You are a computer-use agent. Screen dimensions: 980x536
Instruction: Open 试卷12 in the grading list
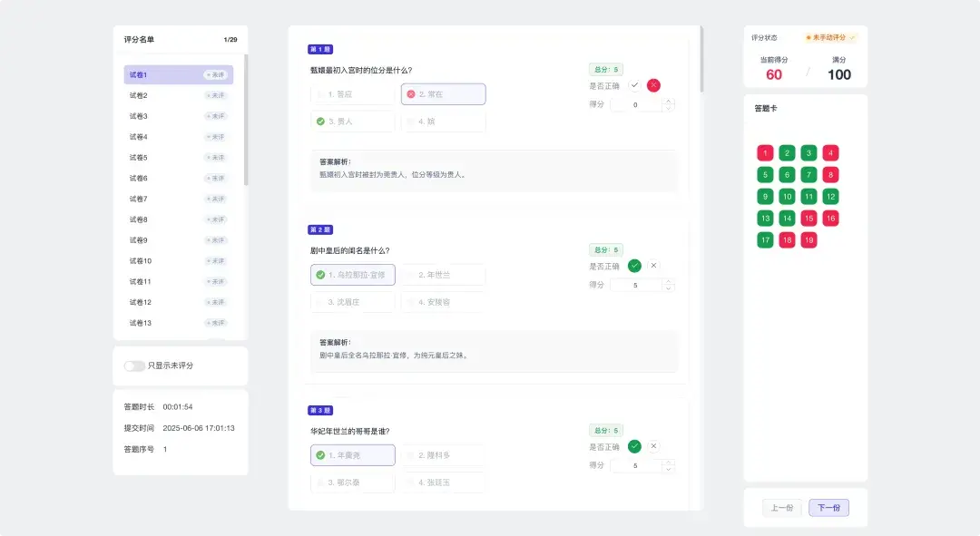pyautogui.click(x=178, y=302)
